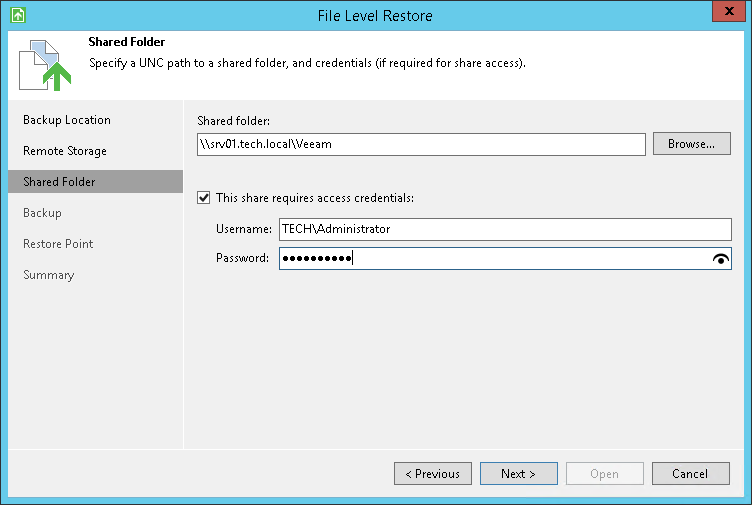Go to the Remote Storage step
This screenshot has width=752, height=505.
(x=65, y=151)
